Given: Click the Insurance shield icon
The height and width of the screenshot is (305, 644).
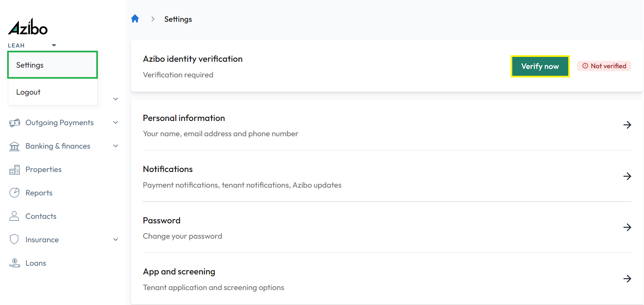Looking at the screenshot, I should (x=14, y=240).
